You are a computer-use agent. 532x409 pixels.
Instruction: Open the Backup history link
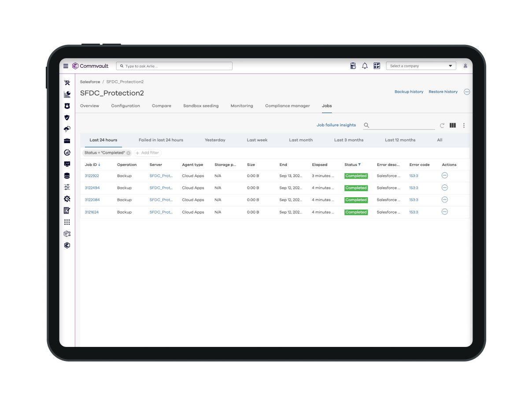point(409,92)
